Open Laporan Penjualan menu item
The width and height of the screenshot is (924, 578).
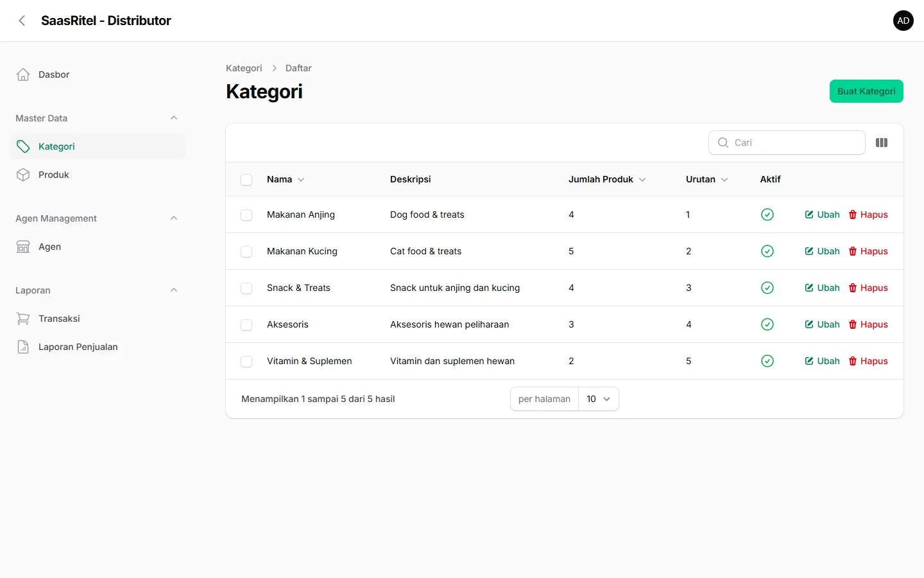click(98, 347)
